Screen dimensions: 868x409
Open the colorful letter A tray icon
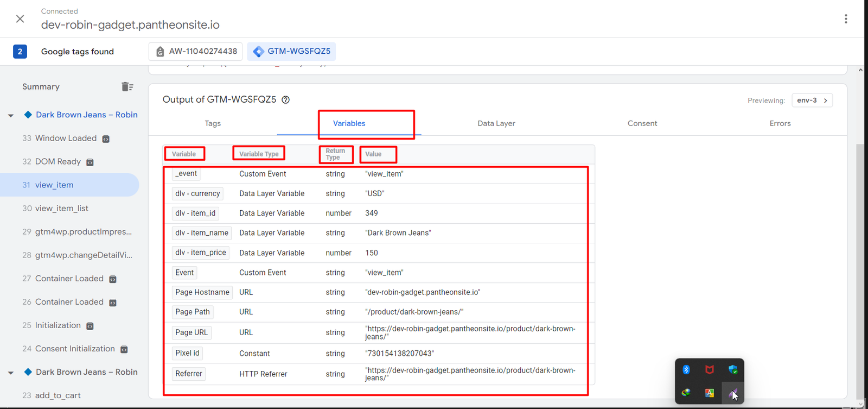709,393
